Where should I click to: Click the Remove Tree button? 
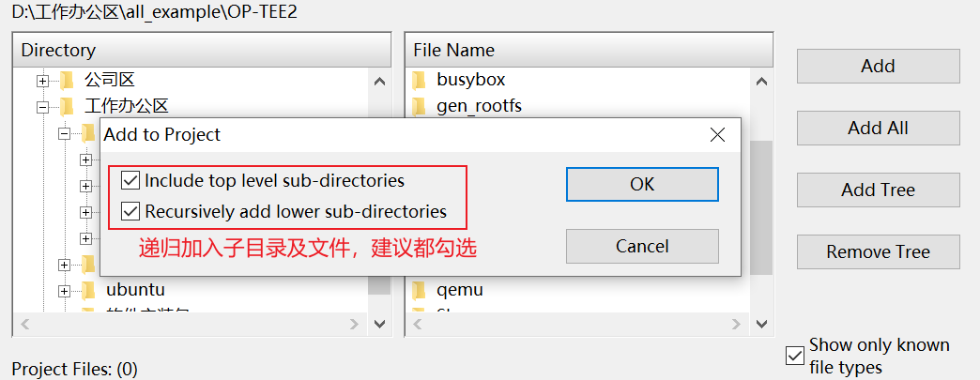click(x=878, y=251)
